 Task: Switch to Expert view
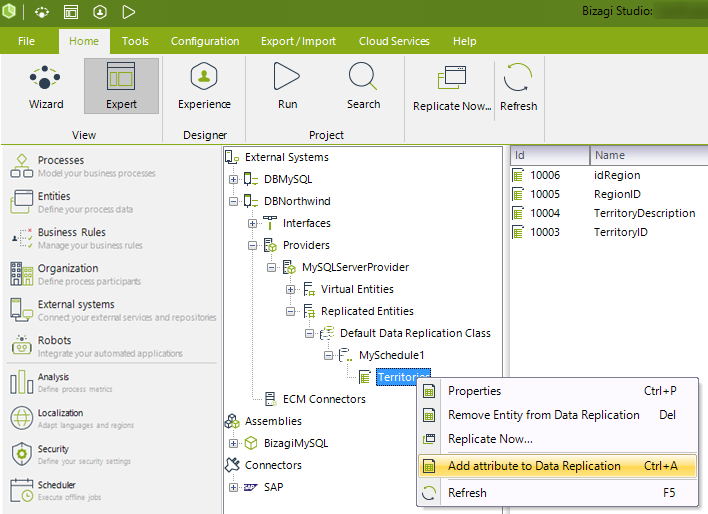(x=121, y=86)
